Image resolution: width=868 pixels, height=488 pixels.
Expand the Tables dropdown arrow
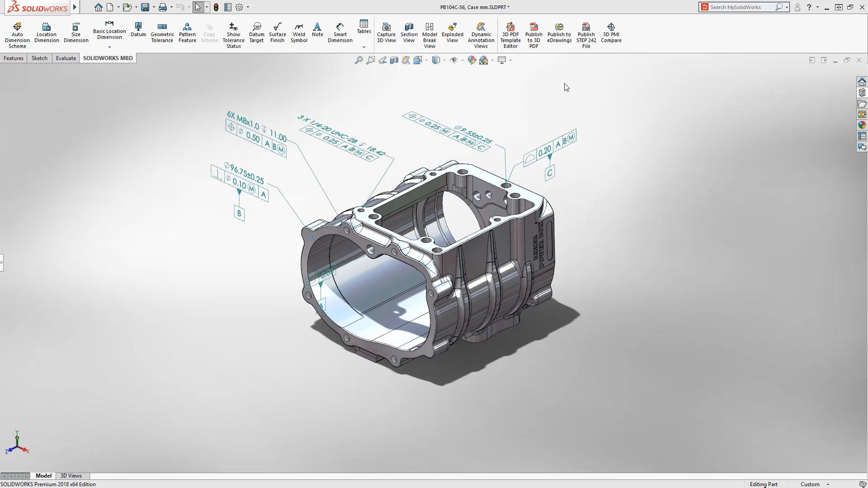coord(364,47)
